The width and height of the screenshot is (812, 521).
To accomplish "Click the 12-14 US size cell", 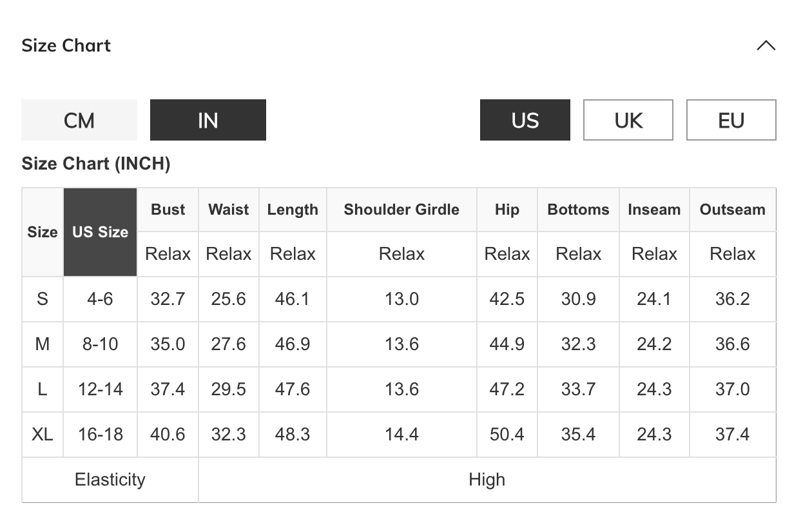I will pyautogui.click(x=100, y=389).
